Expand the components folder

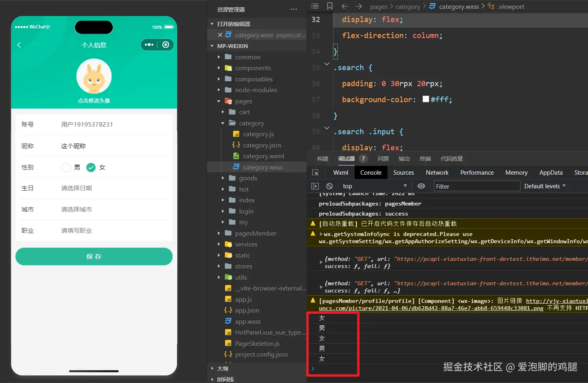coord(219,68)
